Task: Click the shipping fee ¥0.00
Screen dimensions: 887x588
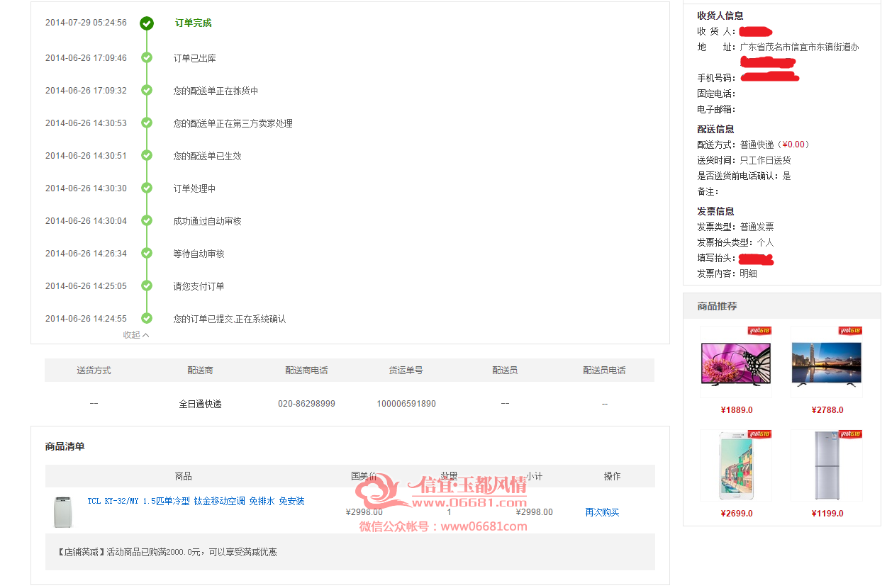Action: tap(793, 145)
